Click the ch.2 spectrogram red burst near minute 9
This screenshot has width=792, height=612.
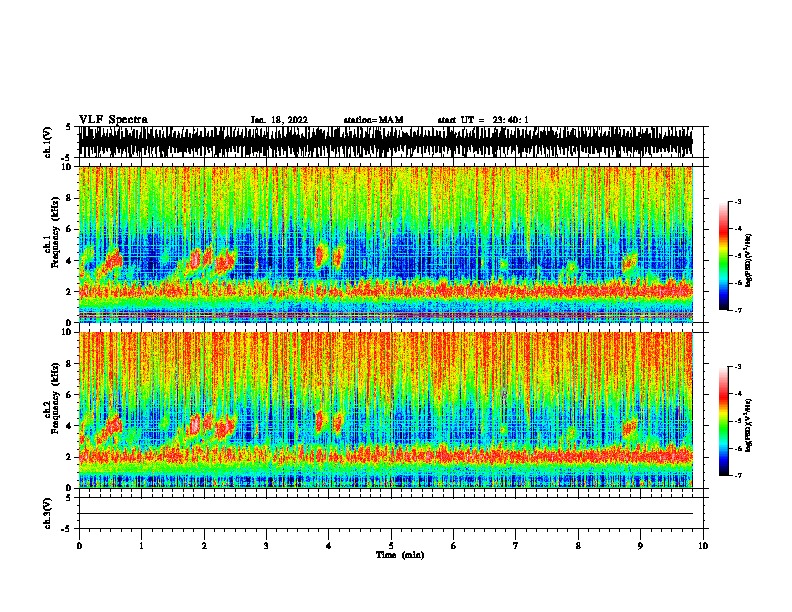(629, 428)
